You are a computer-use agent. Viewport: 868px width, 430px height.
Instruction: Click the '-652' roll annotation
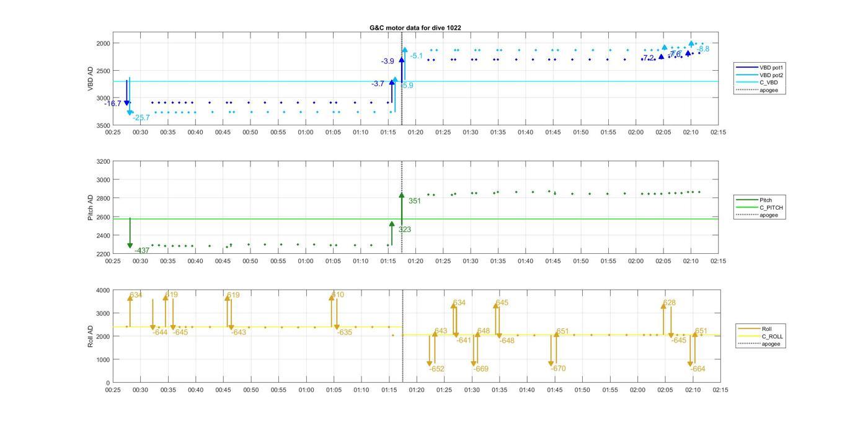(437, 369)
